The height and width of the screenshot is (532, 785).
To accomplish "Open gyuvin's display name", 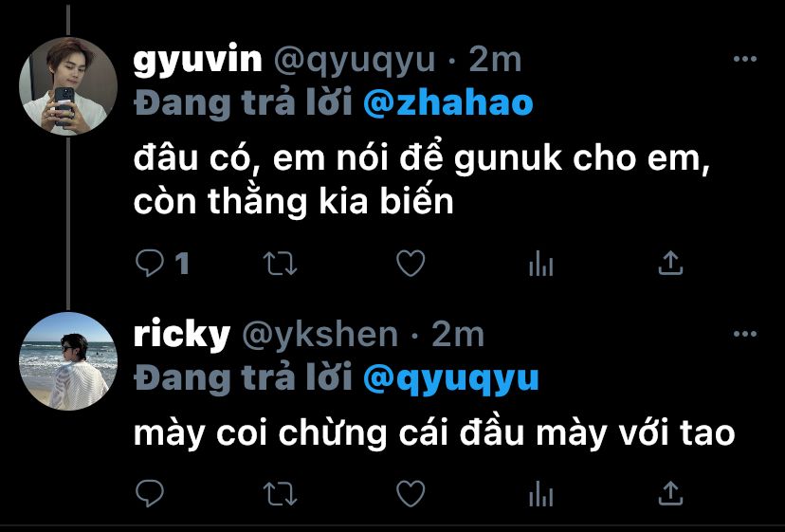I will pyautogui.click(x=198, y=61).
